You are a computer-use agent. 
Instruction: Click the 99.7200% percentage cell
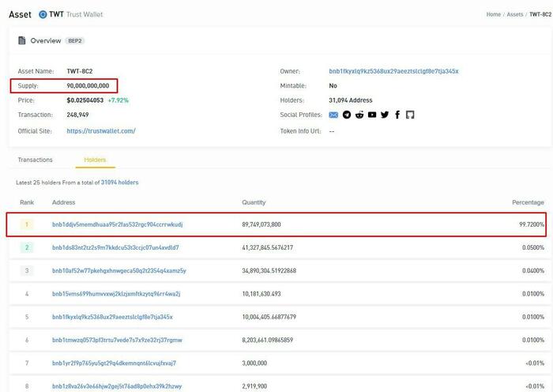[x=532, y=224]
